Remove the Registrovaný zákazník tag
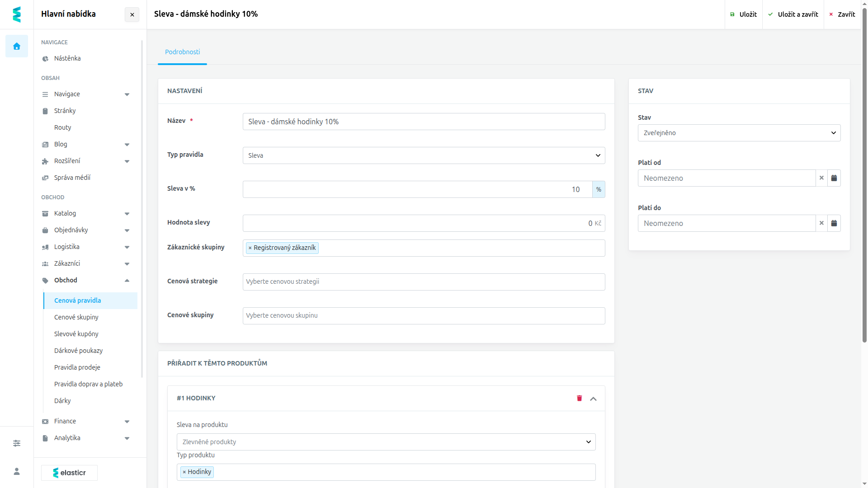868x488 pixels. pos(250,248)
